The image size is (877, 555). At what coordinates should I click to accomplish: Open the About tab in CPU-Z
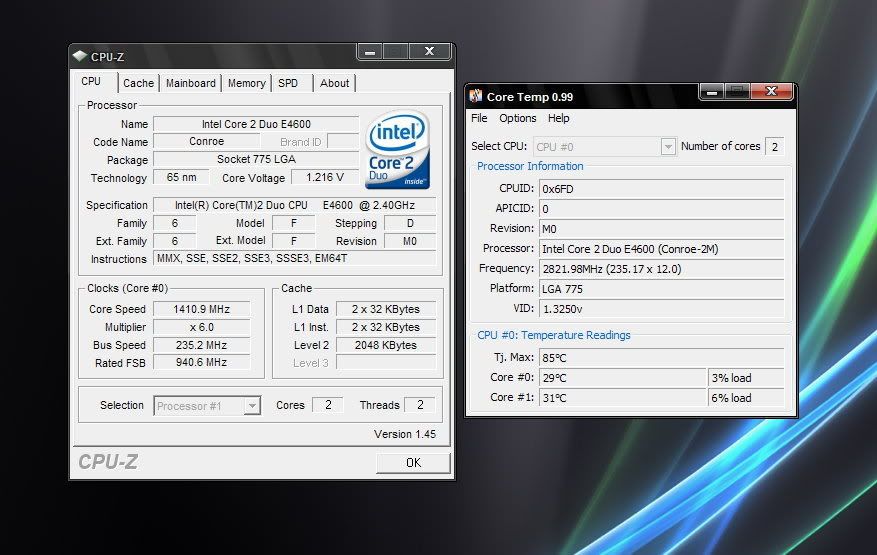pyautogui.click(x=334, y=83)
